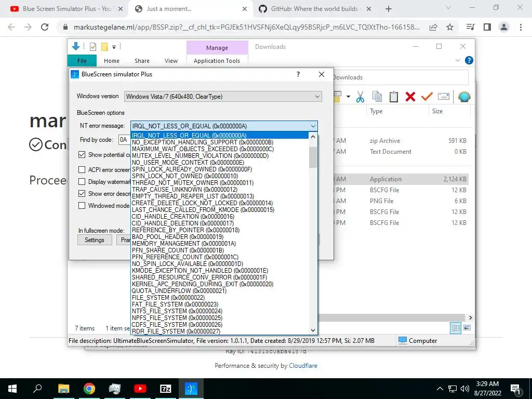
Task: Open the Explorer View ribbon tab
Action: 171,61
